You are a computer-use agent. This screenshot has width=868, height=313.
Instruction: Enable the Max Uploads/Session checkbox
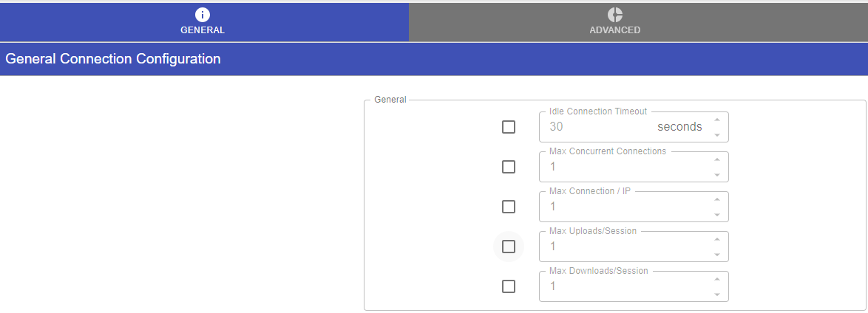coord(509,247)
